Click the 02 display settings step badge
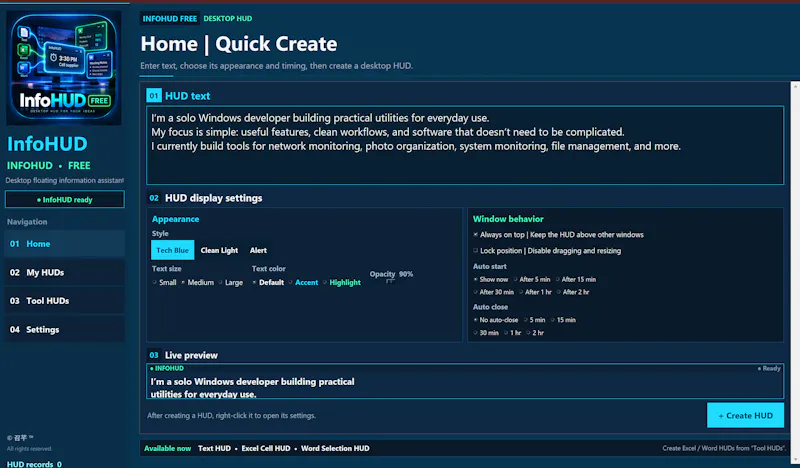The width and height of the screenshot is (800, 468). click(154, 198)
